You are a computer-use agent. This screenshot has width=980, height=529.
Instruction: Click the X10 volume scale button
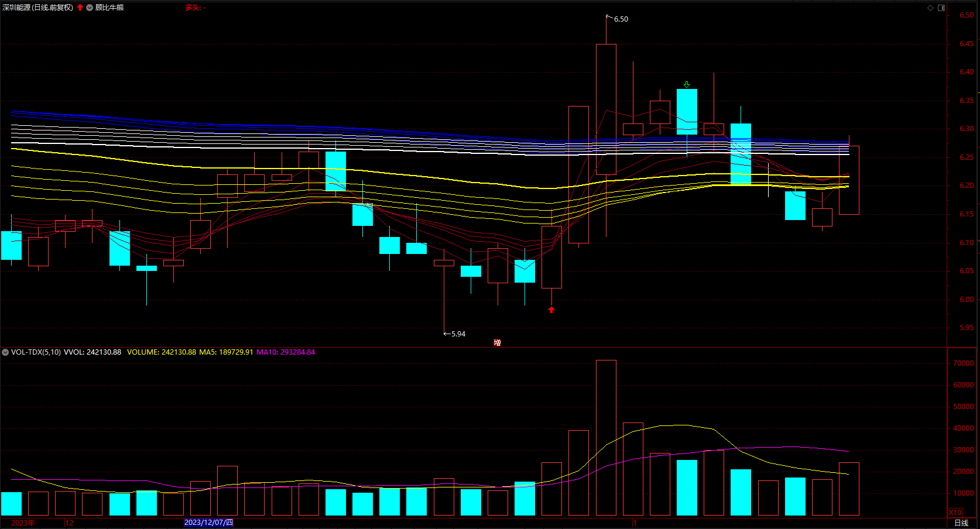[955, 512]
